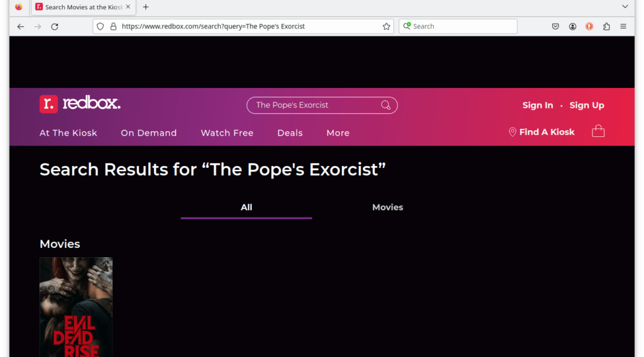This screenshot has height=357, width=644.
Task: Select the Search Movies at the Kiosk browser tab
Action: tap(82, 7)
